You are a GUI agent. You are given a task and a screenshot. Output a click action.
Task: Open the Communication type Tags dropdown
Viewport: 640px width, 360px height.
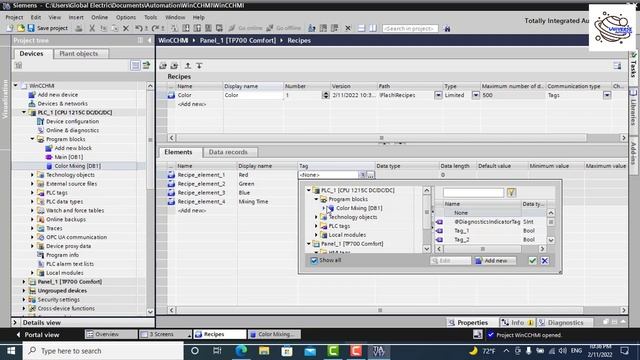point(607,95)
